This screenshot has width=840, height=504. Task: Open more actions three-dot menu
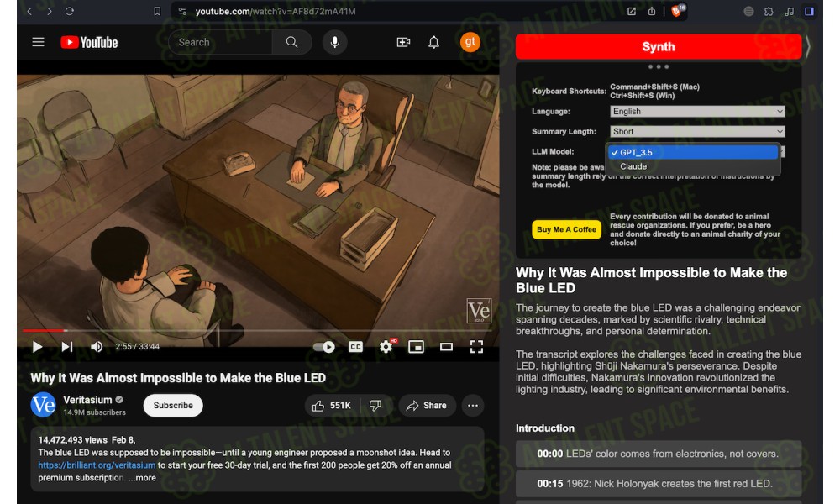473,406
